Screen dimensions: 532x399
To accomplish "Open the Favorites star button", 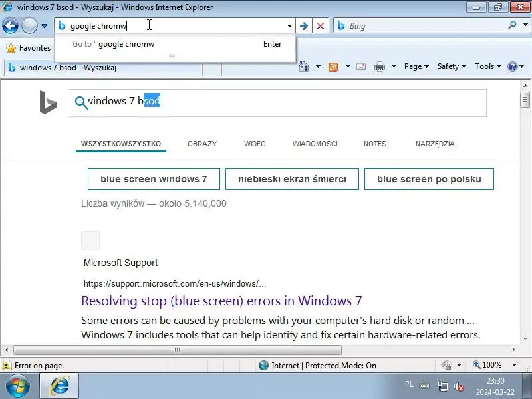I will [x=28, y=48].
